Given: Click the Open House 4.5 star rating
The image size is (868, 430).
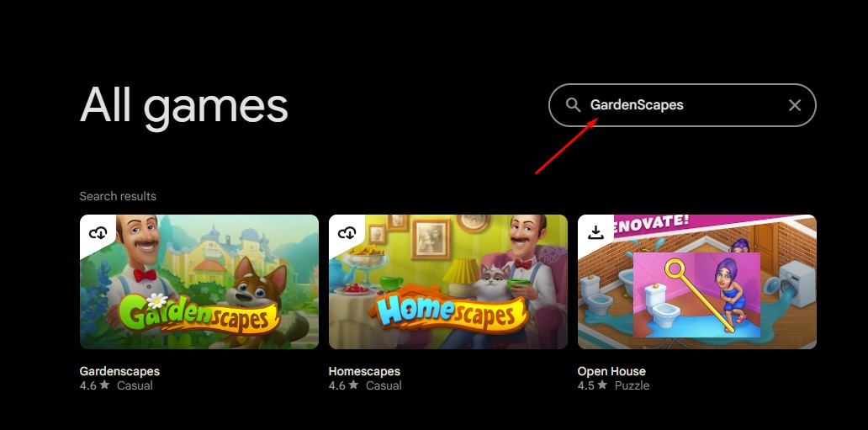Looking at the screenshot, I should tap(593, 385).
